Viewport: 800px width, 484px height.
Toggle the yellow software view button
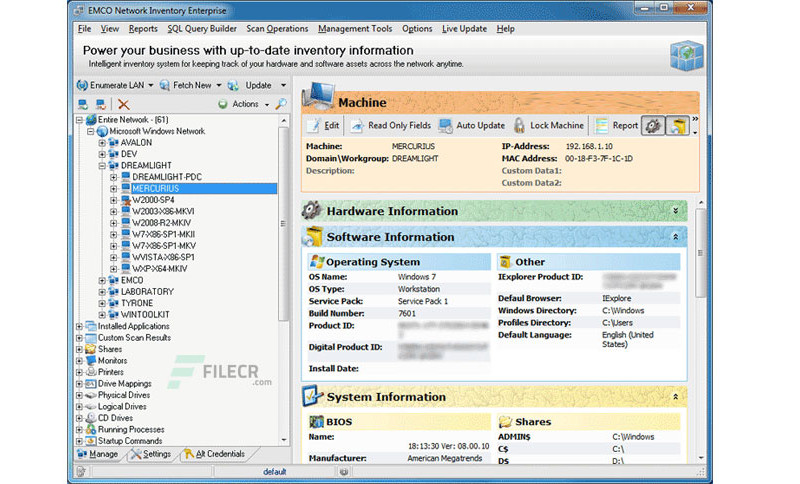pos(678,125)
